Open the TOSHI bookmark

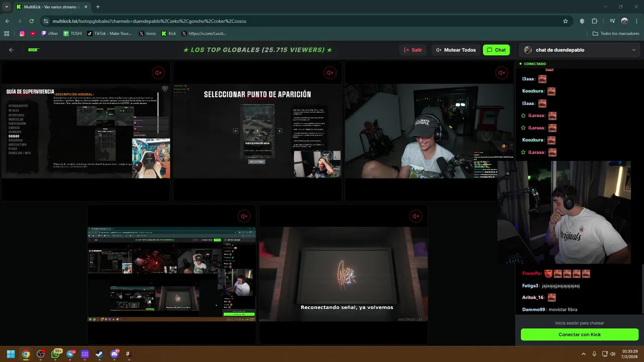point(72,34)
